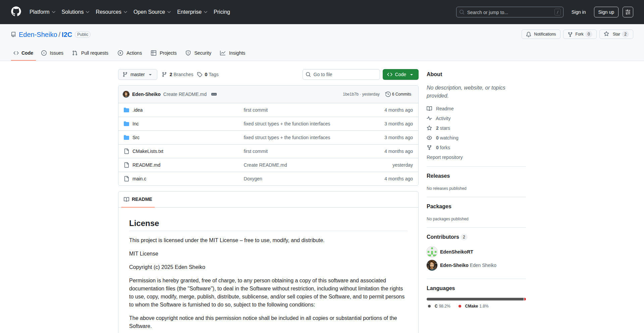Open the Activity link
The height and width of the screenshot is (333, 644).
point(439,118)
